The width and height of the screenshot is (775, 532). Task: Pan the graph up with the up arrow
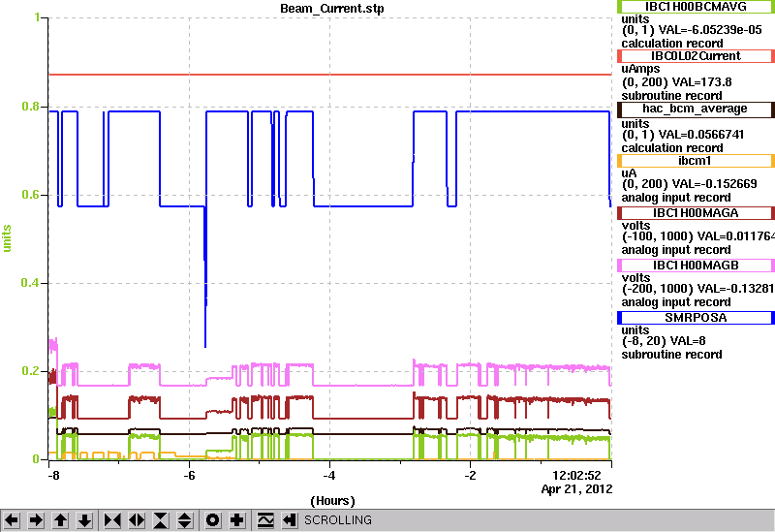pos(60,520)
